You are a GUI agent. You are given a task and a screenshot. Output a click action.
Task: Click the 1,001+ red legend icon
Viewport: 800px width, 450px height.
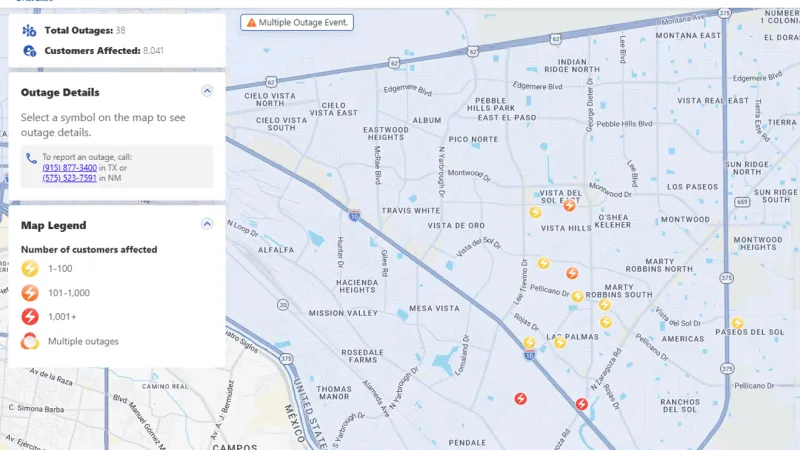[x=30, y=317]
